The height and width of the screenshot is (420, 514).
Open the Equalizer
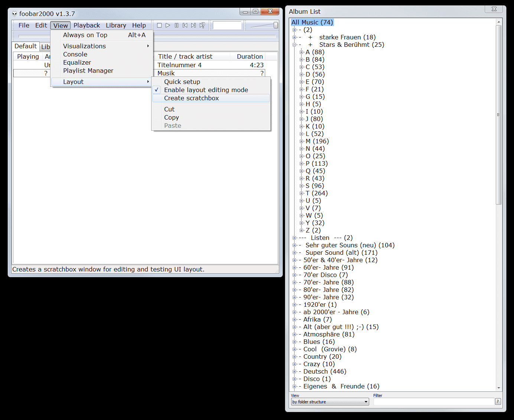tap(102, 62)
